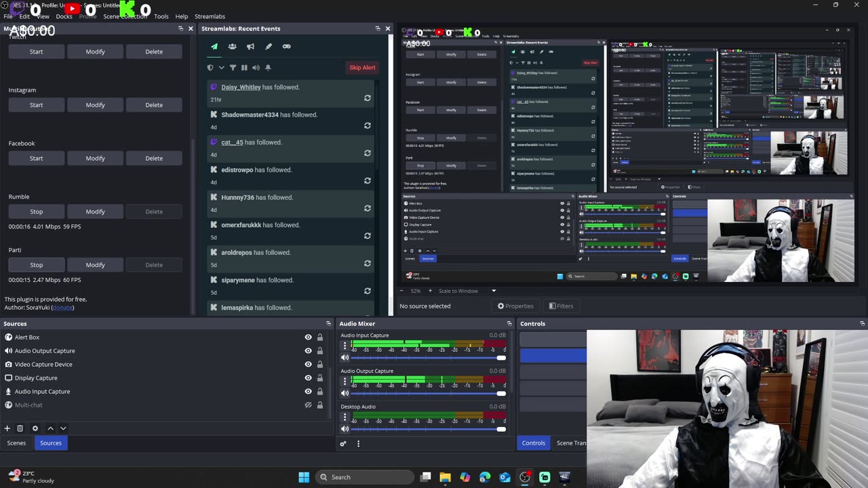The width and height of the screenshot is (868, 488).
Task: Open the Streamlabs recent events feed tab icon
Action: click(214, 47)
